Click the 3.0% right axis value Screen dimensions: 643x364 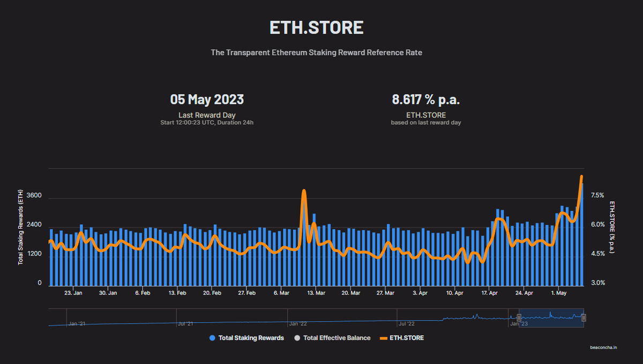click(597, 283)
